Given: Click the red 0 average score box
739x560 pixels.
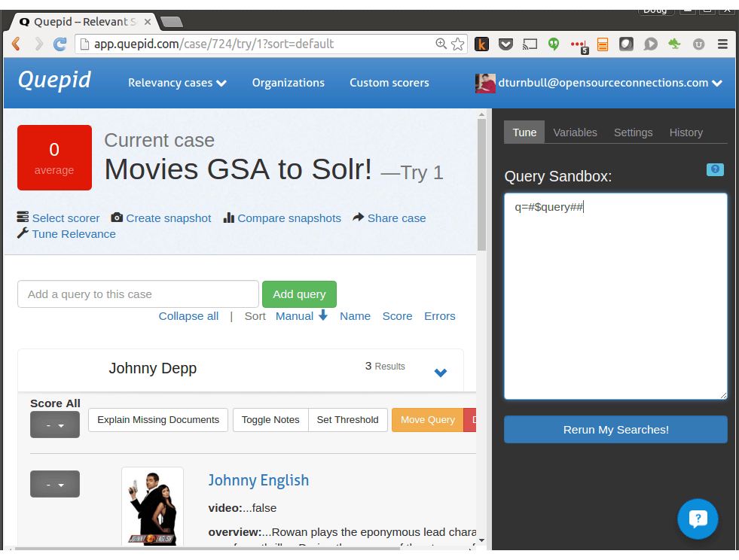Looking at the screenshot, I should coord(54,158).
